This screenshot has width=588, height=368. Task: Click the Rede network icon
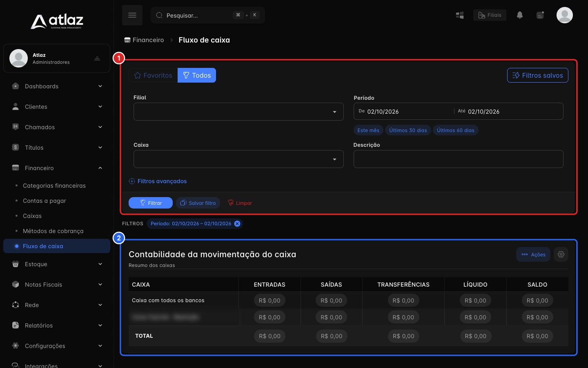(16, 305)
